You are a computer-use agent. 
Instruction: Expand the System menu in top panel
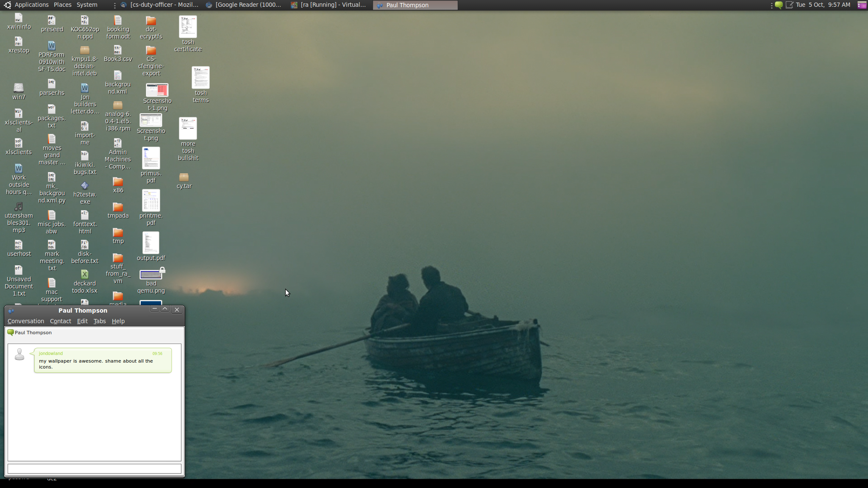point(87,5)
